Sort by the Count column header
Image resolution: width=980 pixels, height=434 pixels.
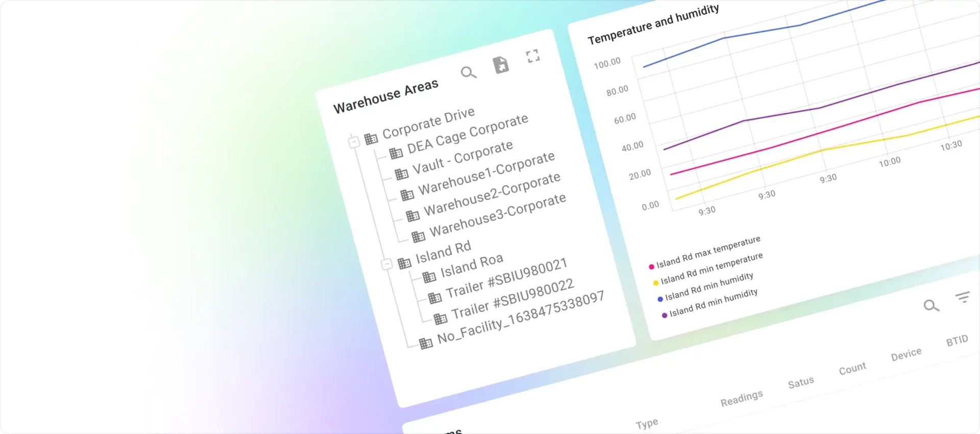coord(852,368)
